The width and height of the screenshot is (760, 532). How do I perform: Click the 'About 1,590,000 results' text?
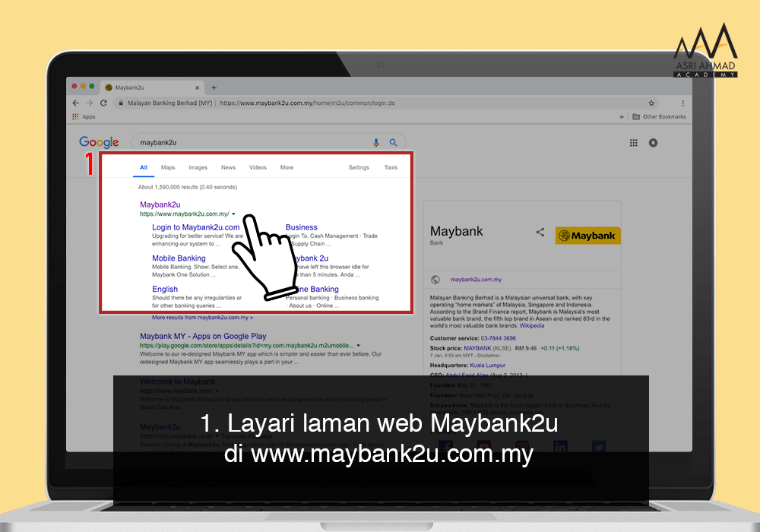point(187,187)
